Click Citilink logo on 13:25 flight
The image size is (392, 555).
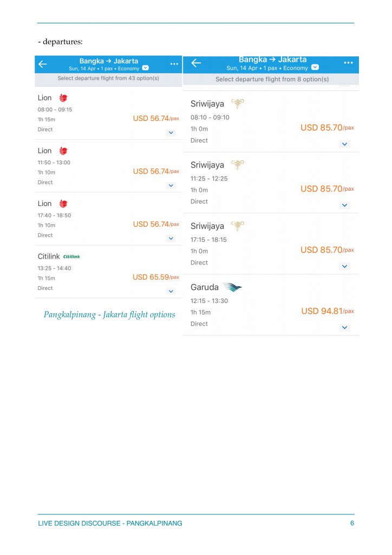(71, 256)
